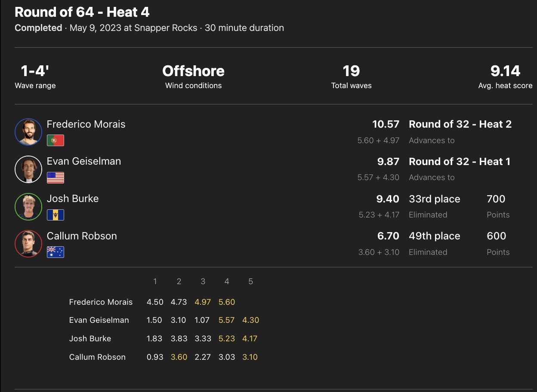Click Josh Burke's 5.23 wave score

[227, 339]
